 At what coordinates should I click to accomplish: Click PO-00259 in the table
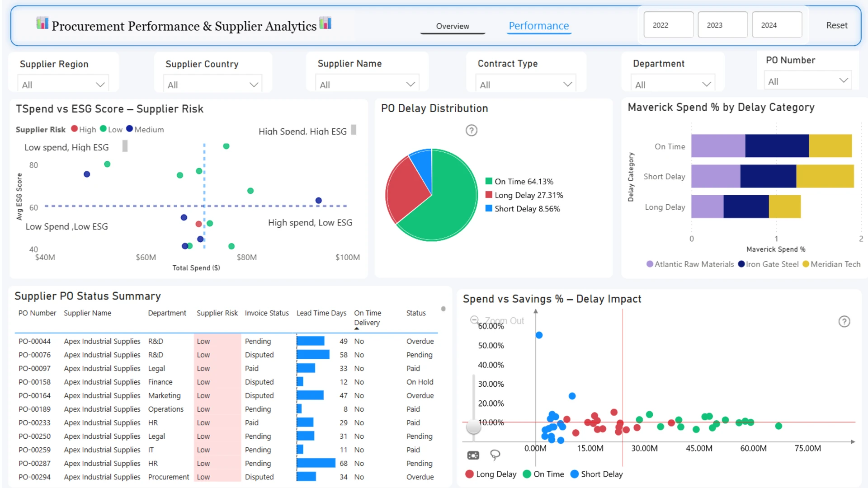pos(34,450)
